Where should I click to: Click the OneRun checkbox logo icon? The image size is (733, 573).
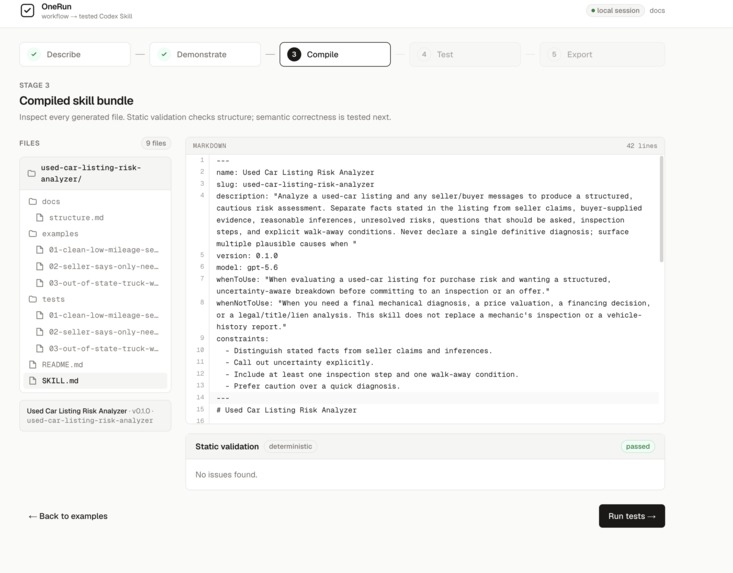coord(28,10)
